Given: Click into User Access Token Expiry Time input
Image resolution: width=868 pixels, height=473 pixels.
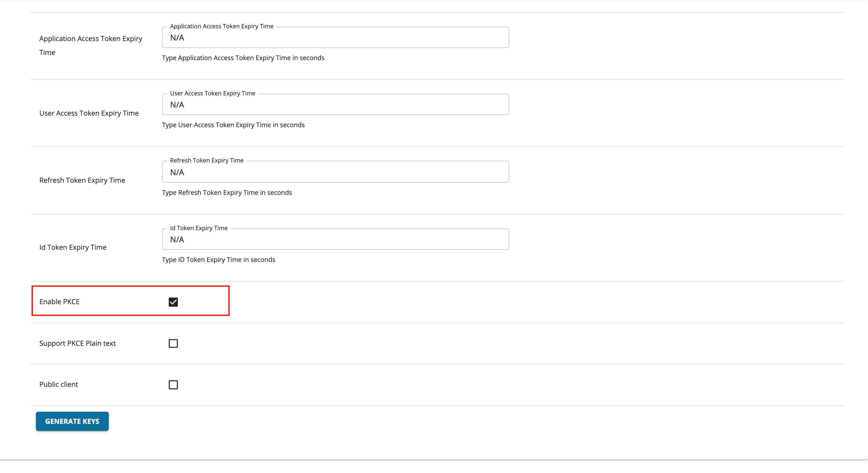Looking at the screenshot, I should point(335,105).
